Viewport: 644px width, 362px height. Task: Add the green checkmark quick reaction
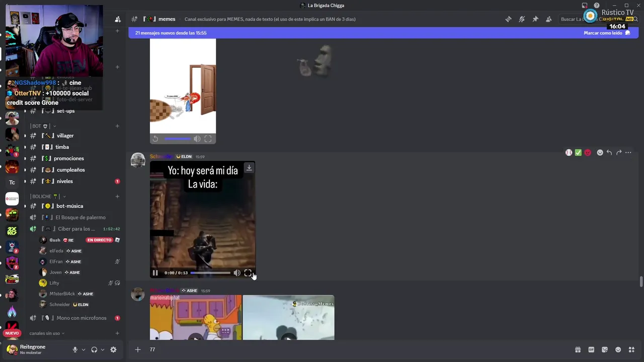point(578,152)
